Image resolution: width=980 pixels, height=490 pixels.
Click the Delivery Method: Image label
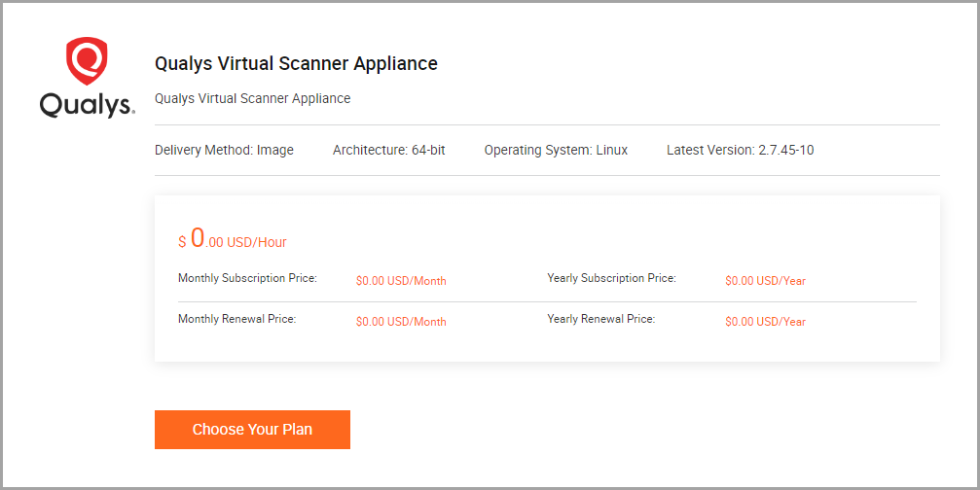224,151
